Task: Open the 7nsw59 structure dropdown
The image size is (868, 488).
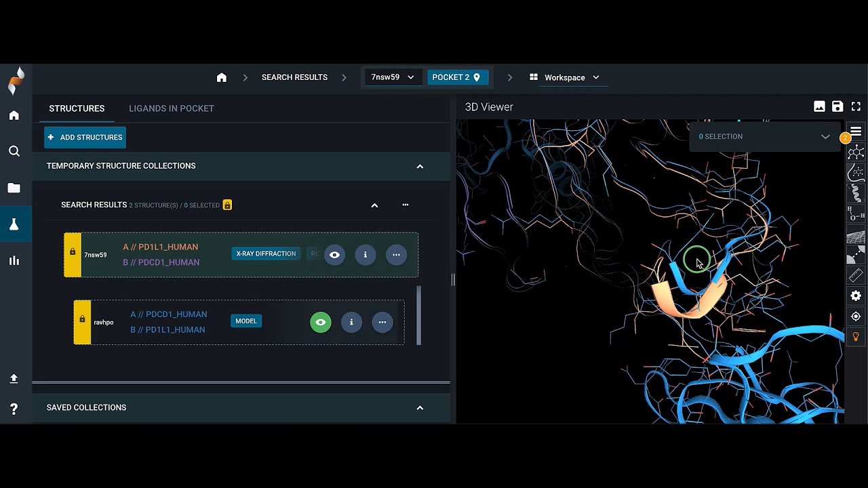Action: point(393,77)
